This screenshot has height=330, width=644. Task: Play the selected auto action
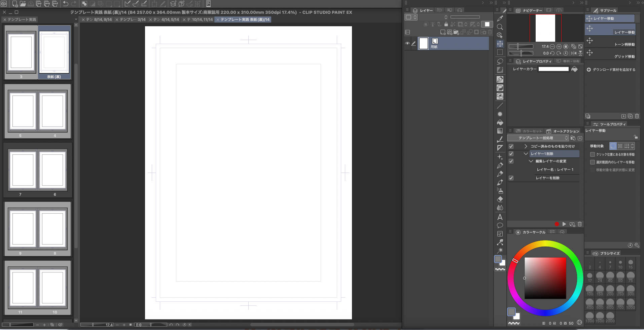coord(564,224)
